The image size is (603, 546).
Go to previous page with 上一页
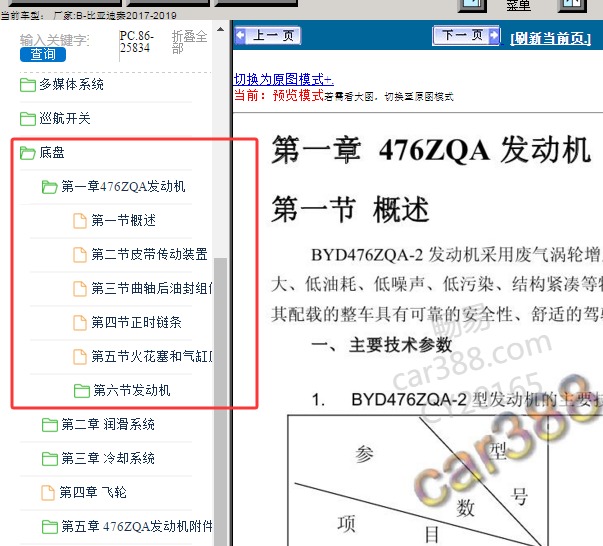[268, 36]
